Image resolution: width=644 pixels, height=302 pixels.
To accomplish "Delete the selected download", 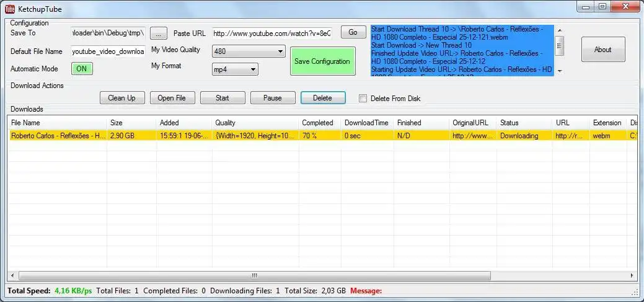I will tap(323, 98).
